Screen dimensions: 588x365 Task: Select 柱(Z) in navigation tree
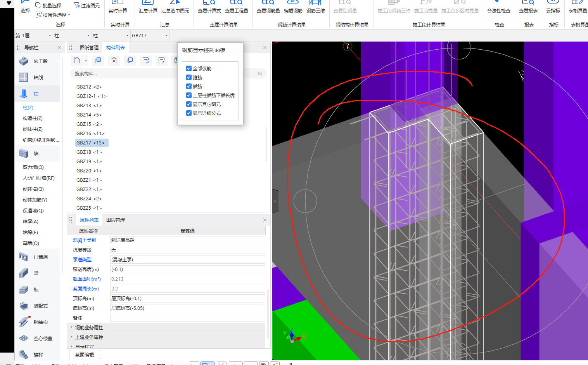click(28, 107)
